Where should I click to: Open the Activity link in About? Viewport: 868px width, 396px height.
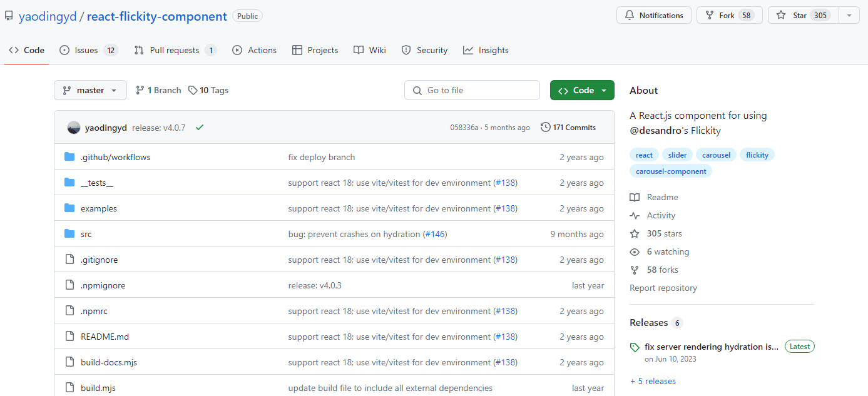point(661,215)
